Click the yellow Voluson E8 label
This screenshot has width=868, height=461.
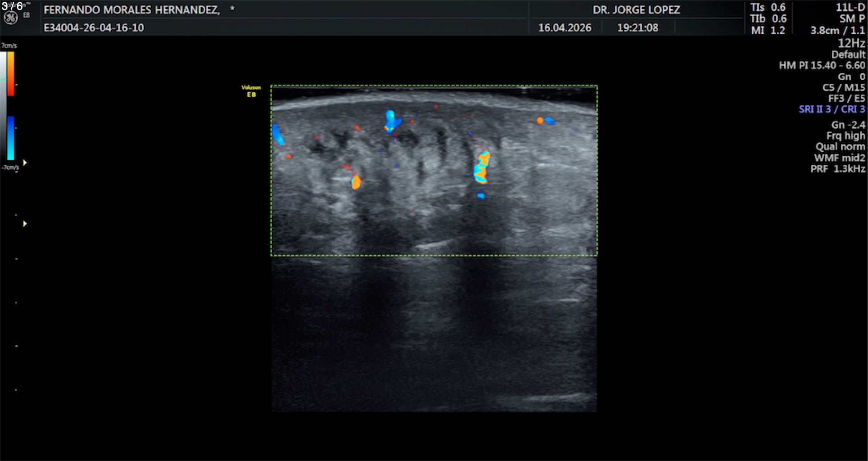tap(251, 91)
